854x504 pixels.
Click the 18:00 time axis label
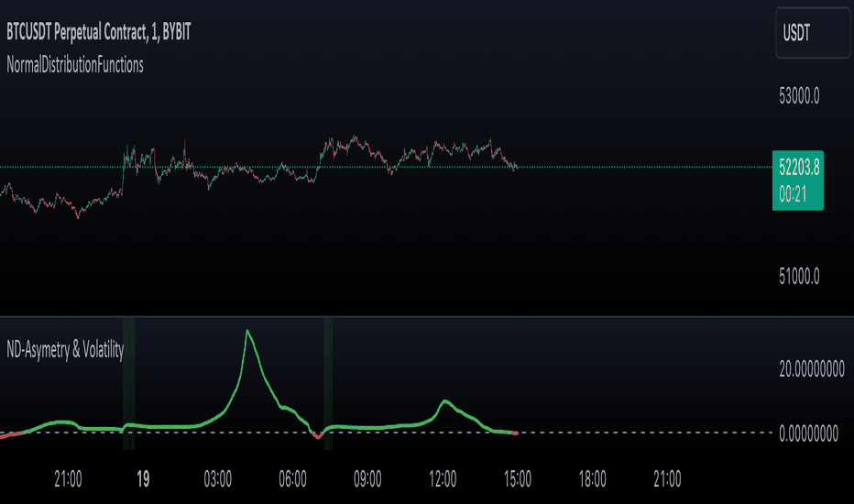click(x=592, y=479)
